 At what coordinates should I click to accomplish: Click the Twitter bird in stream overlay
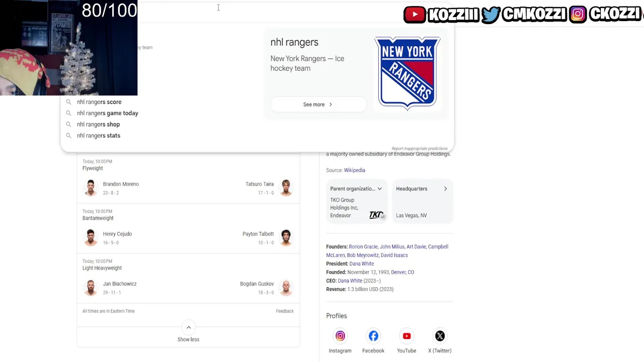[x=491, y=15]
